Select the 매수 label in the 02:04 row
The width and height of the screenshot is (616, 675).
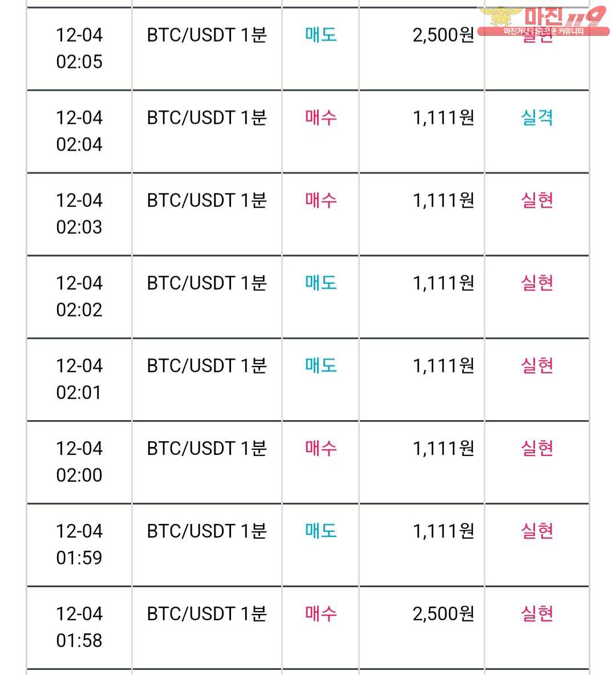tap(321, 117)
